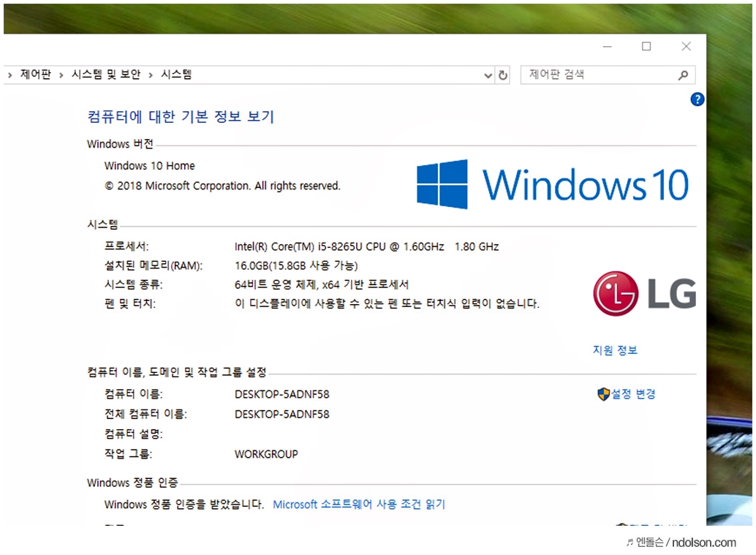Close the System window
The image size is (756, 555).
coord(686,46)
